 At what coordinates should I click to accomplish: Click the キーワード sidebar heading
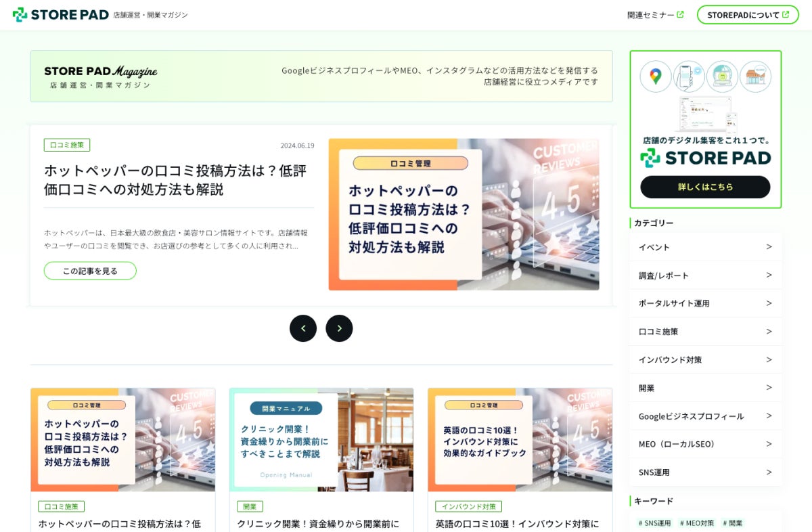point(654,501)
